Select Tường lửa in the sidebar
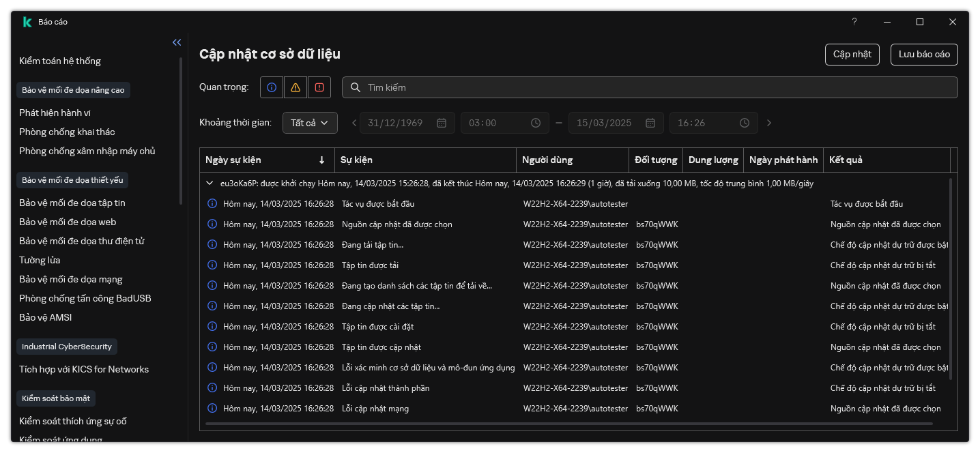Viewport: 980px width, 453px height. pos(40,260)
